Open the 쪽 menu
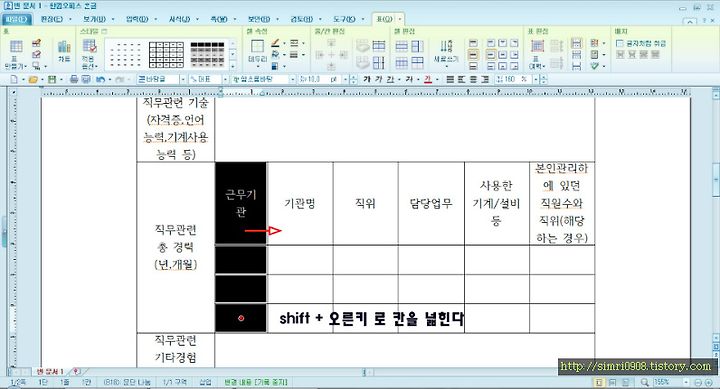This screenshot has width=720, height=389. [x=219, y=19]
